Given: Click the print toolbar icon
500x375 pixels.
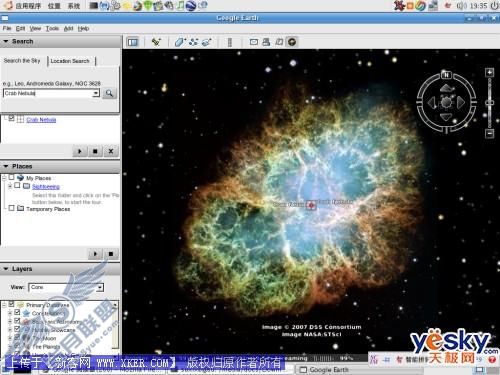Looking at the screenshot, I should click(266, 42).
